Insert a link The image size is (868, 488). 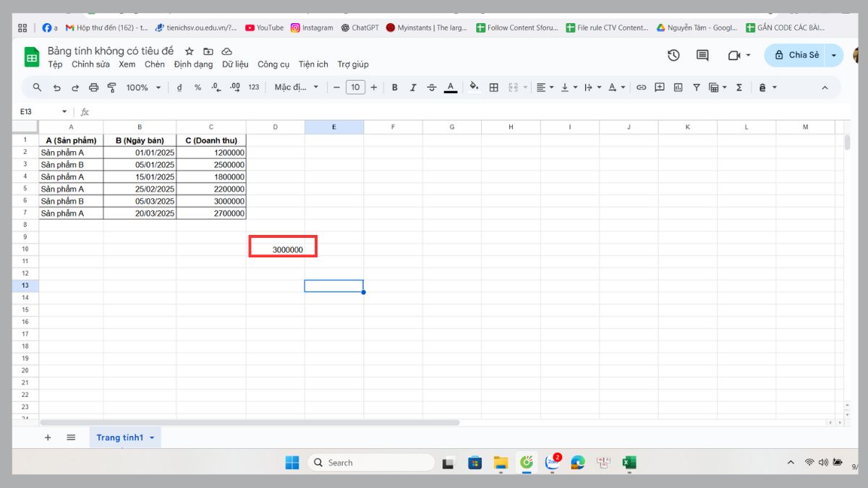point(641,87)
